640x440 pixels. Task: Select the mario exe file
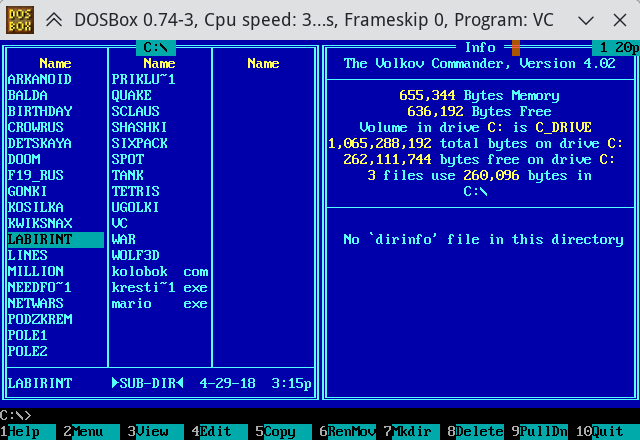tap(160, 303)
